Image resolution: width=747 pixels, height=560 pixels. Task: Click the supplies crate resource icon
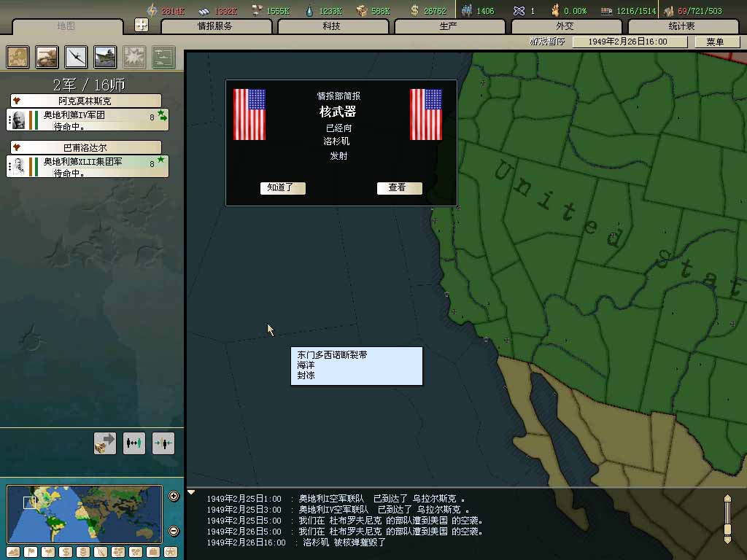tap(362, 10)
